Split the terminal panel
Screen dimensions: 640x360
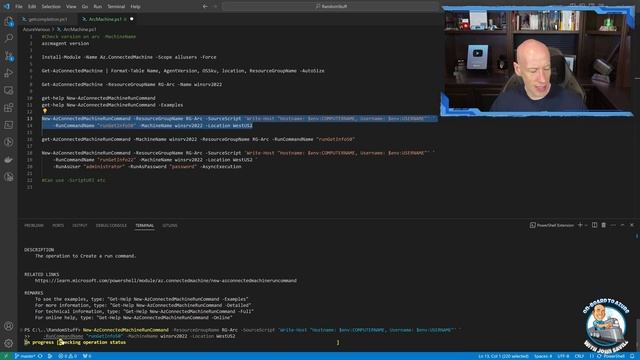594,225
